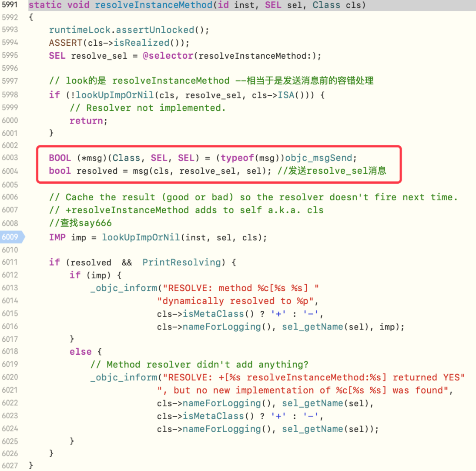Click the typeof keyword on line 6003
The width and height of the screenshot is (476, 471).
point(237,158)
